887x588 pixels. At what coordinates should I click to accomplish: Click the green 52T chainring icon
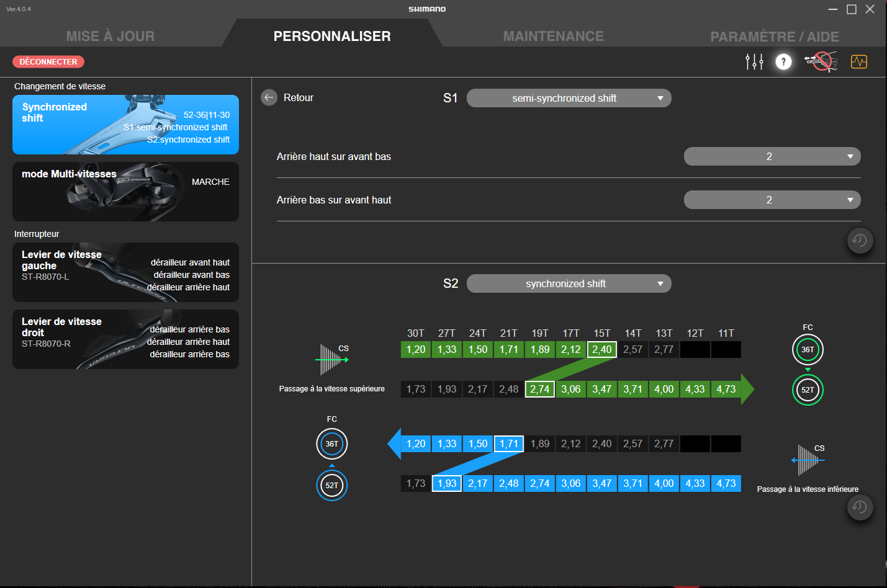pos(808,390)
